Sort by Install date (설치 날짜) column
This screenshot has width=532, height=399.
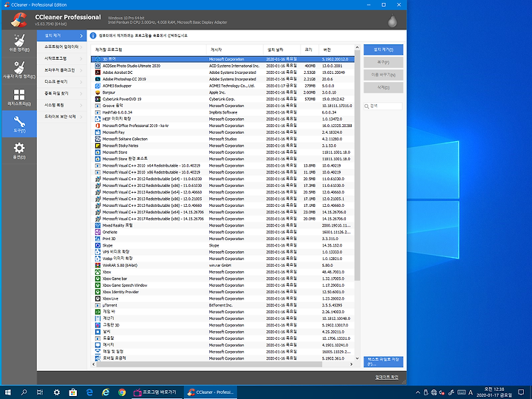coord(282,50)
